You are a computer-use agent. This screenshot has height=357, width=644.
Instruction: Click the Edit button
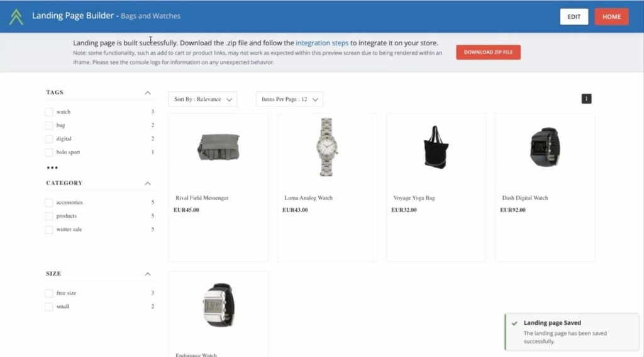click(x=574, y=17)
